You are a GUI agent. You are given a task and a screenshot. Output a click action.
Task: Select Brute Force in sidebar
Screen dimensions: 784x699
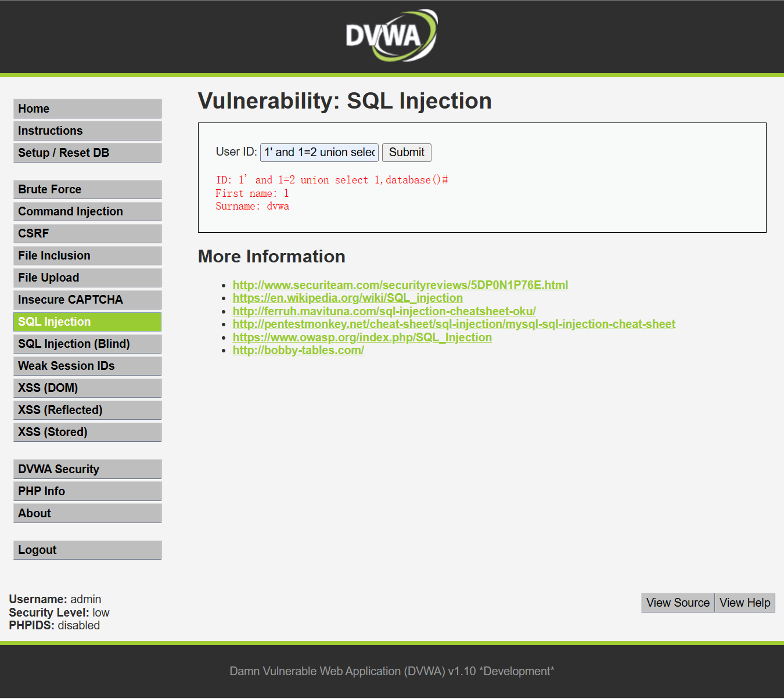pyautogui.click(x=87, y=189)
